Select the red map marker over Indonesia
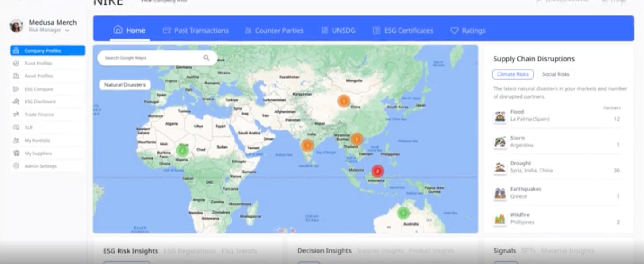 [377, 171]
